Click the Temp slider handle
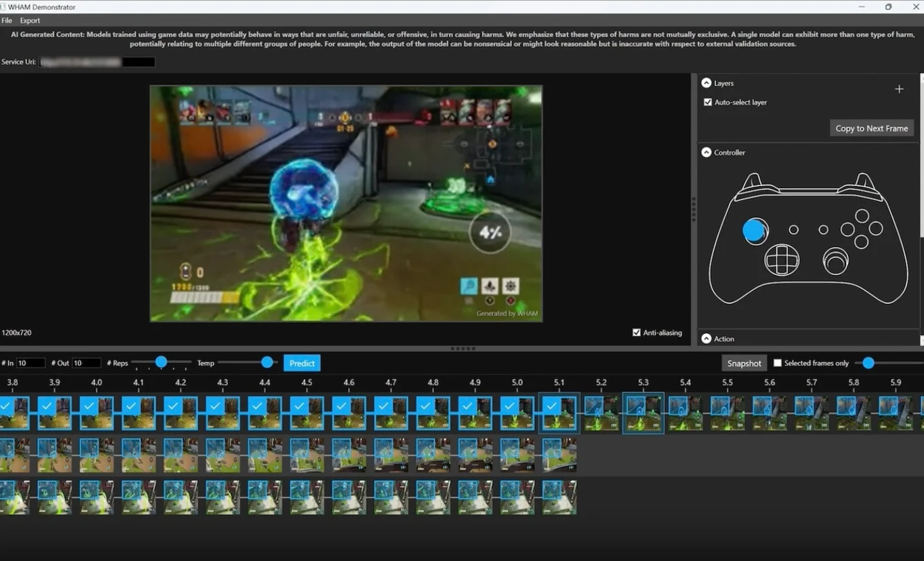 pyautogui.click(x=267, y=363)
